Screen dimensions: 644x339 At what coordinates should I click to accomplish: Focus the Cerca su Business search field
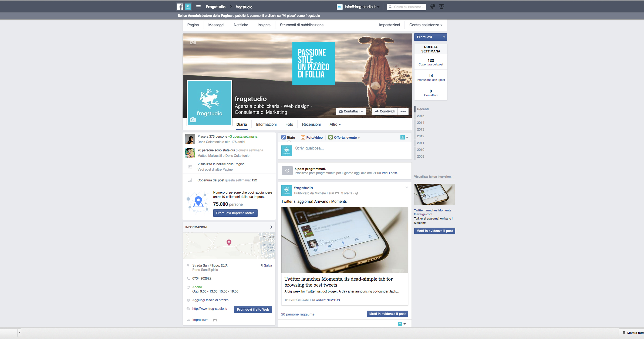(x=407, y=7)
